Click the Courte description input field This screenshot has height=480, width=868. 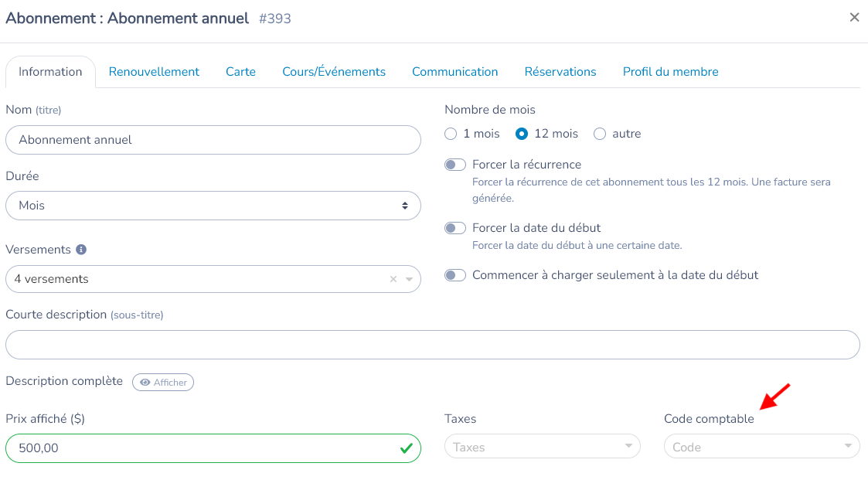(432, 345)
